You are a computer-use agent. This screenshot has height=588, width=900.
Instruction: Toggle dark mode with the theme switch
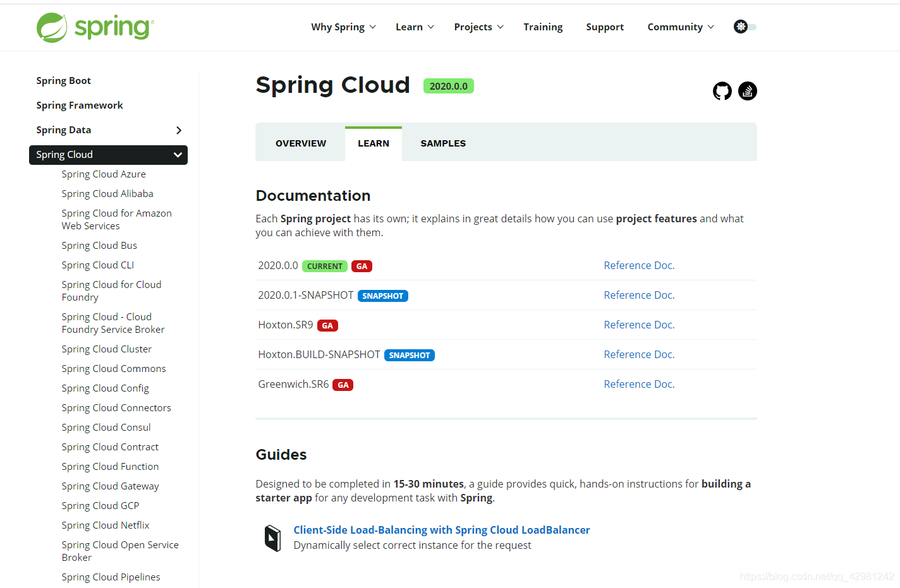747,27
